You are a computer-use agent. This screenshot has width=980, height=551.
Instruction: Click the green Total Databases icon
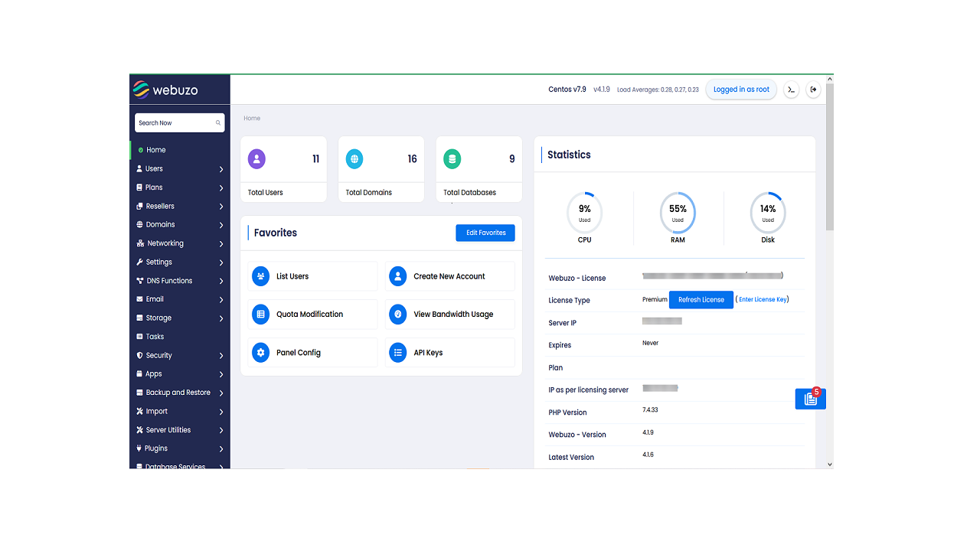[x=452, y=159]
